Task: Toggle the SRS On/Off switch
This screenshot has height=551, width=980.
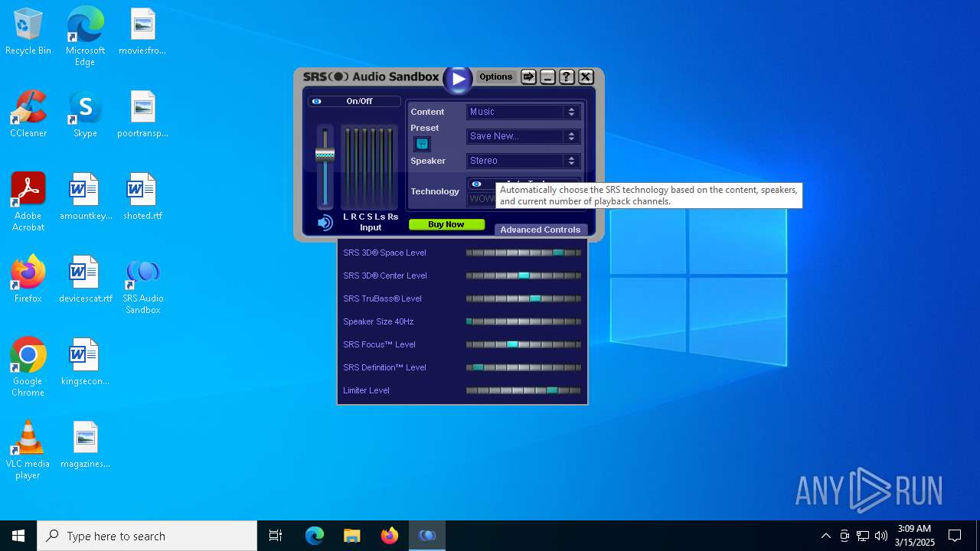Action: 354,101
